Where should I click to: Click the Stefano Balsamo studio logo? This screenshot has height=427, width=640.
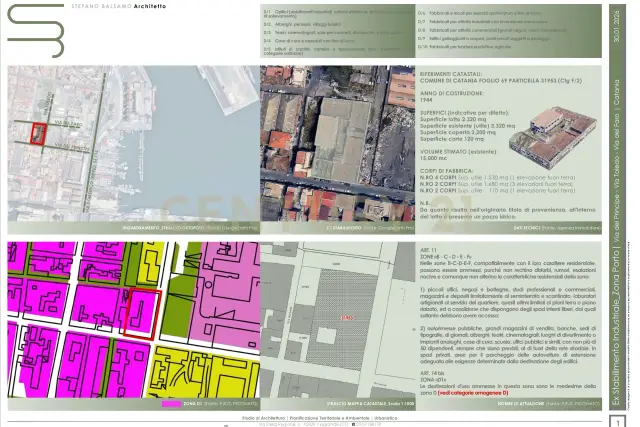coord(36,31)
